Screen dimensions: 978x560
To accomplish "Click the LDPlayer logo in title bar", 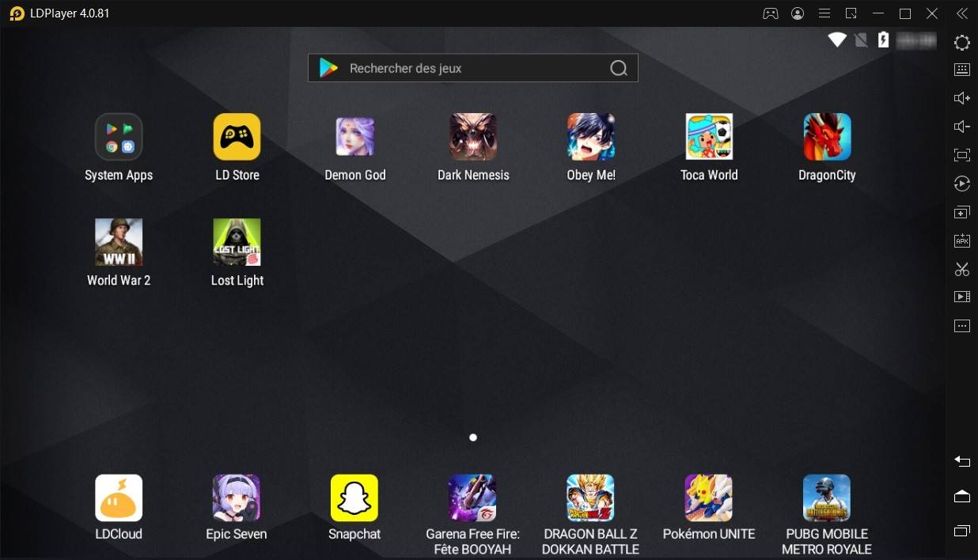I will coord(17,13).
